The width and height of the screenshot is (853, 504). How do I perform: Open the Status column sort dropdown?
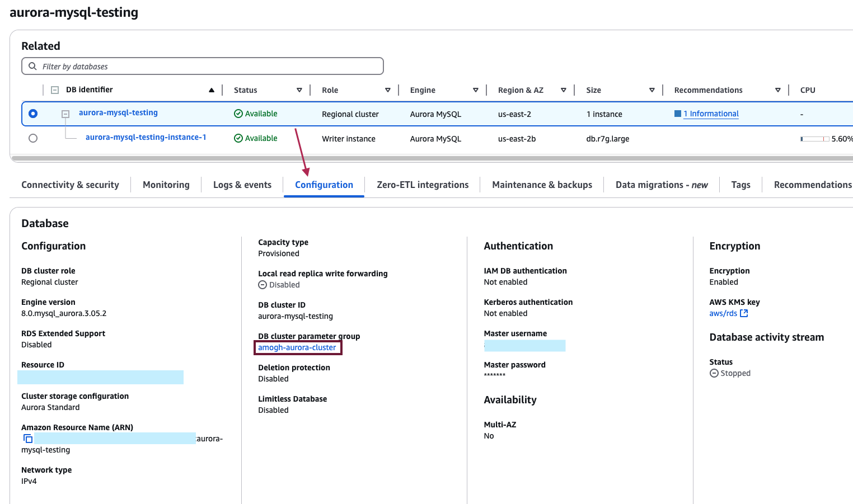(x=299, y=90)
